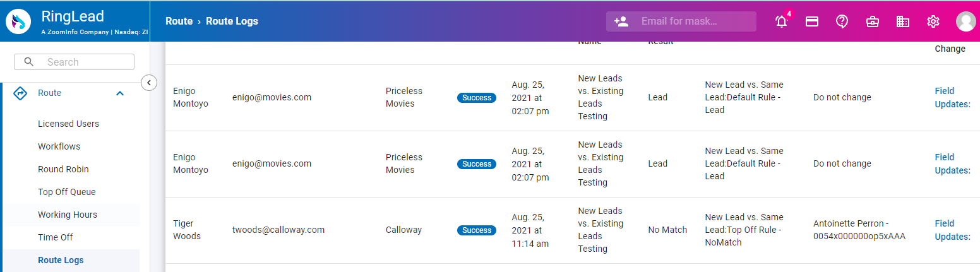Open the Licensed Users menu item
980x272 pixels.
tap(68, 124)
